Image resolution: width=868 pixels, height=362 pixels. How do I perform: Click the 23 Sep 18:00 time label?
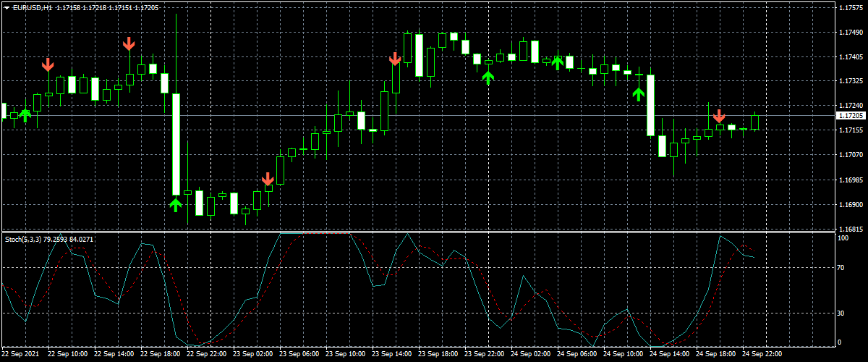coord(438,355)
